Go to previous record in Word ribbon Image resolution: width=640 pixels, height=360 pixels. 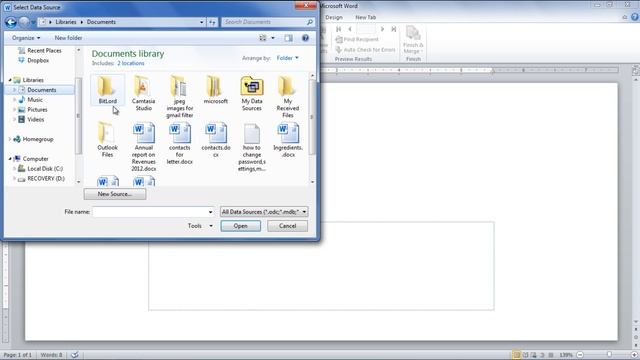click(350, 29)
